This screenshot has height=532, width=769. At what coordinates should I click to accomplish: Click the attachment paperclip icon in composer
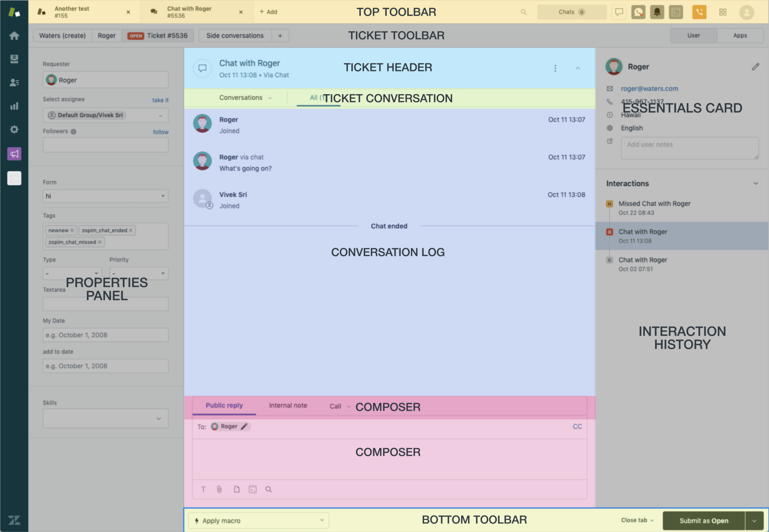click(x=220, y=489)
